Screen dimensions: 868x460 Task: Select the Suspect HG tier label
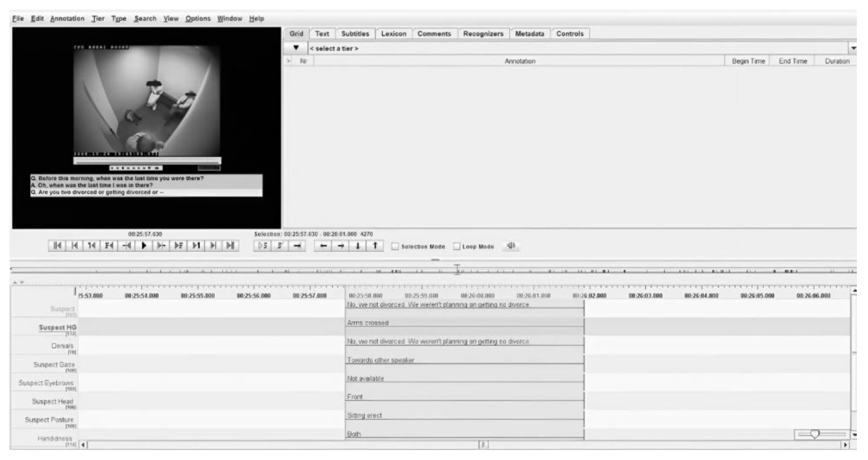57,328
